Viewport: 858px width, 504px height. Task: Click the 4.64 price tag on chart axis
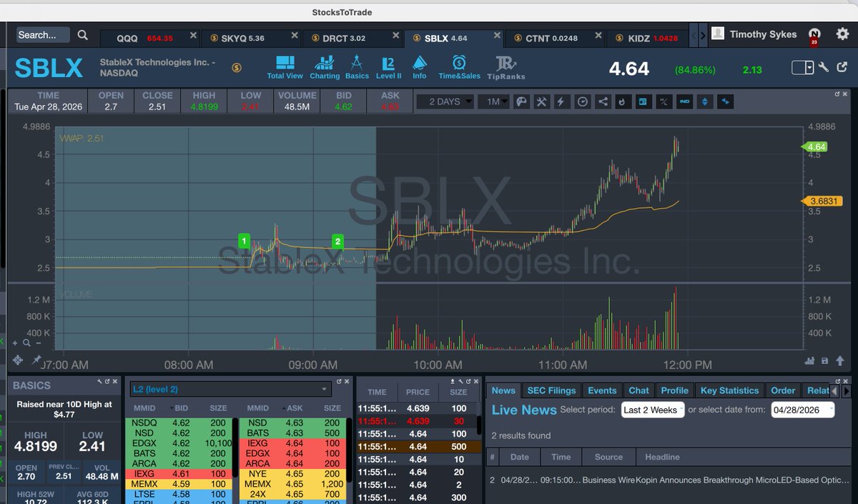[815, 147]
